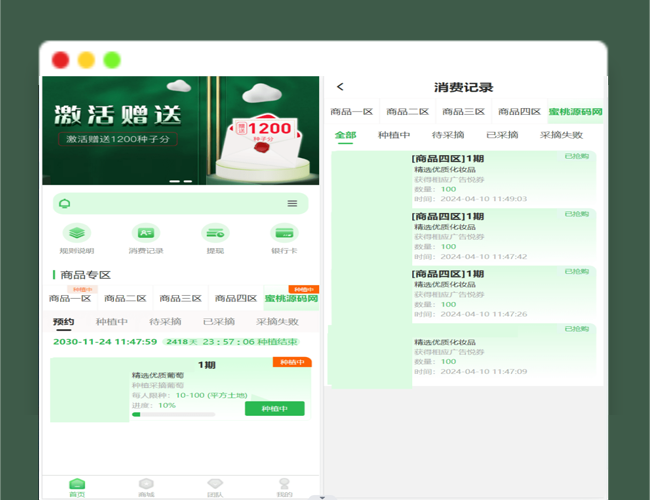This screenshot has height=500, width=650.
Task: Click the 激活赠送 banner image
Action: (x=181, y=130)
